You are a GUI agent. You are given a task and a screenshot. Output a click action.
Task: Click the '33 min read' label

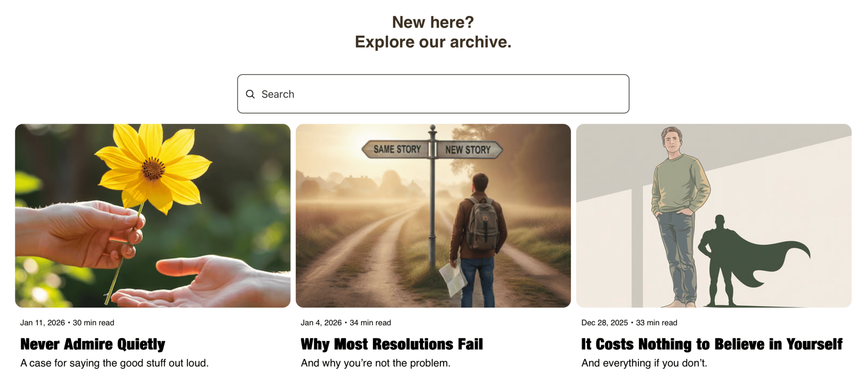656,323
